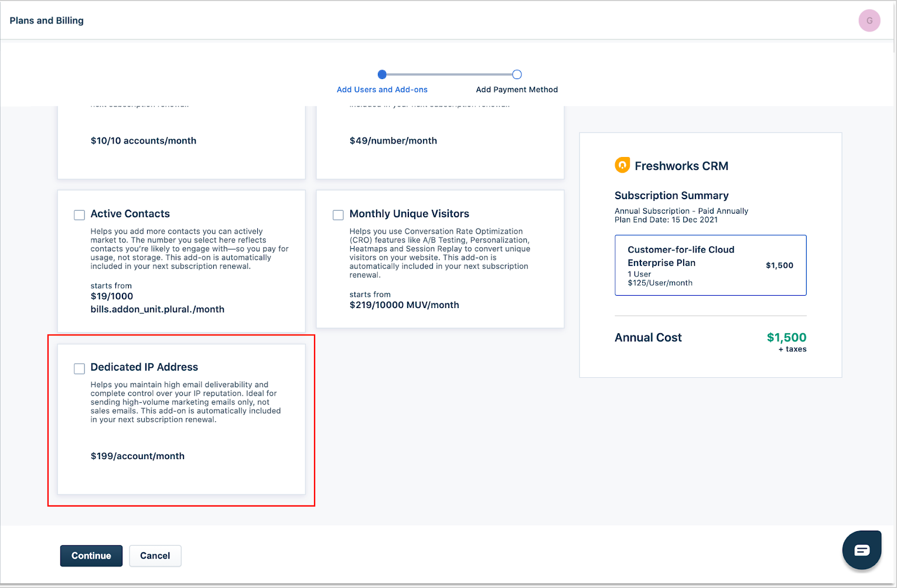Screen dimensions: 897x588
Task: Click the Monthly Unique Visitors title
Action: tap(410, 214)
